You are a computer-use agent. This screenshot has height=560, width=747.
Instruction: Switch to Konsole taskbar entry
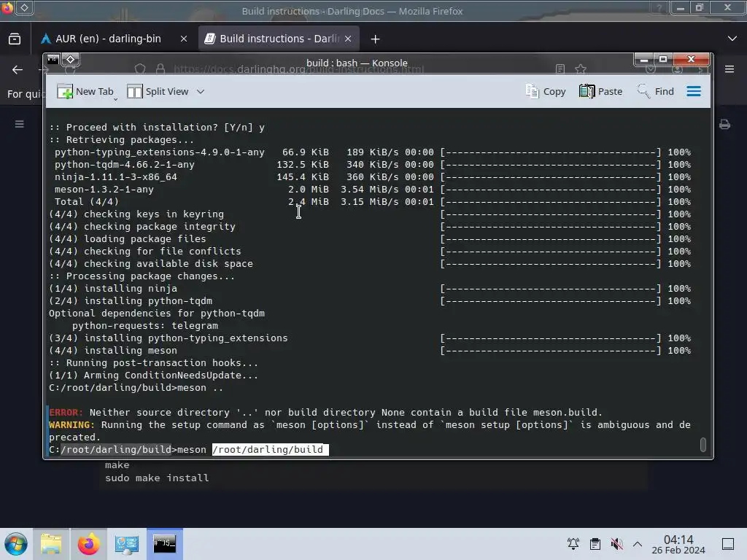pos(164,544)
